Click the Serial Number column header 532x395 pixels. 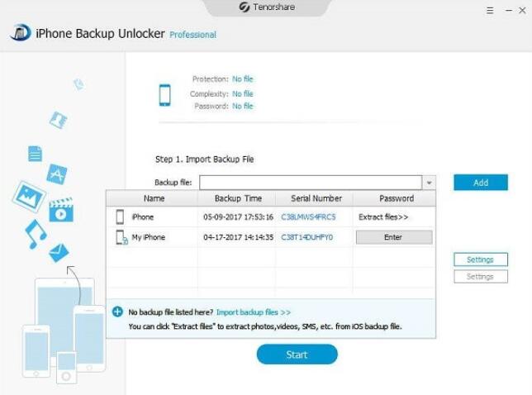(x=316, y=198)
